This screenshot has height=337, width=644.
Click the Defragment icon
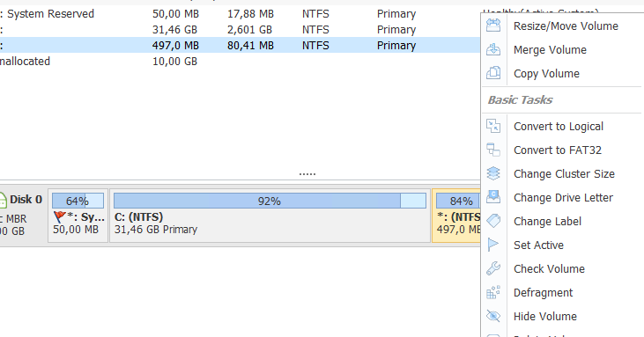493,292
